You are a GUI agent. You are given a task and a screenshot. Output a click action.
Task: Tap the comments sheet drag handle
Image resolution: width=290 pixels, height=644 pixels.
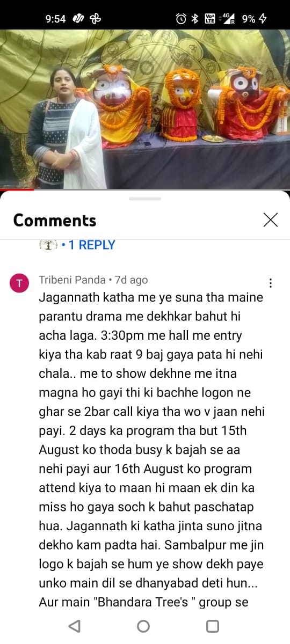145,199
